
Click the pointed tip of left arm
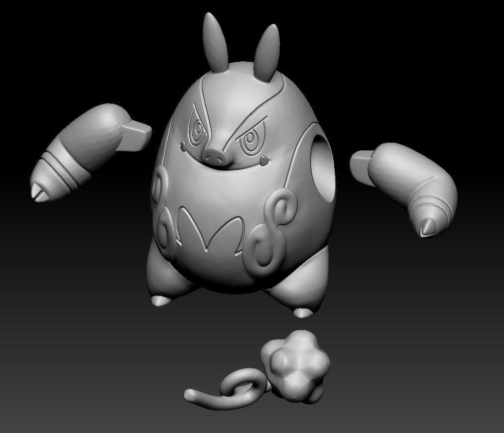tap(40, 193)
